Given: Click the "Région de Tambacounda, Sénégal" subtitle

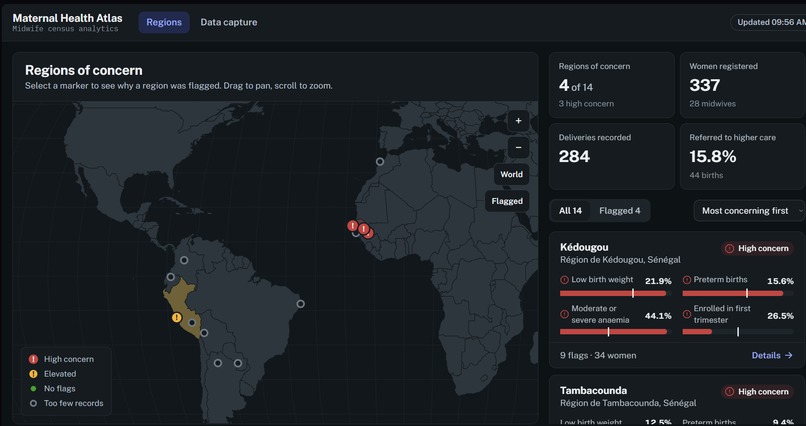Looking at the screenshot, I should (628, 403).
